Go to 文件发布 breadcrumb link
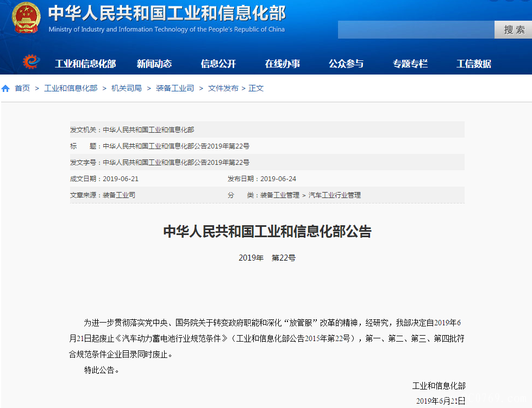The width and height of the screenshot is (532, 408). coord(223,88)
